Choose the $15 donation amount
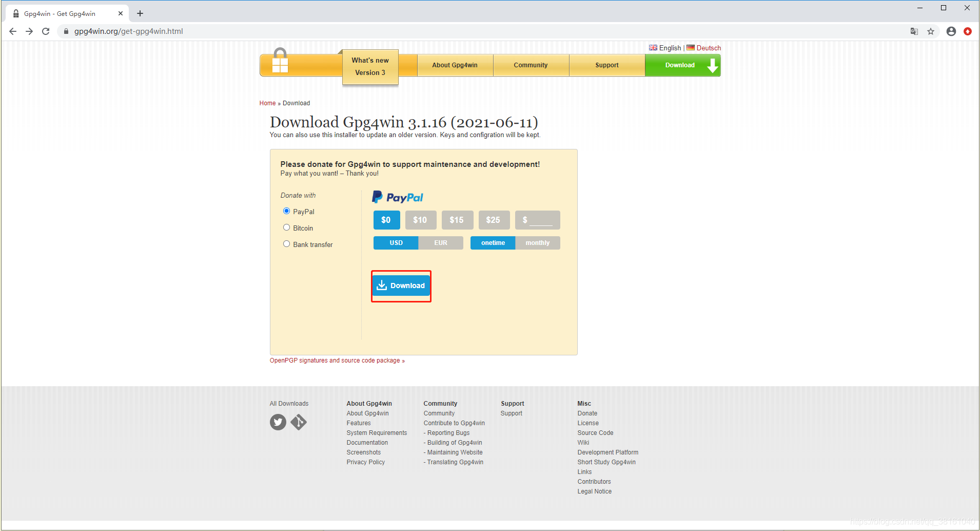Screen dimensions: 980x531 tap(457, 220)
